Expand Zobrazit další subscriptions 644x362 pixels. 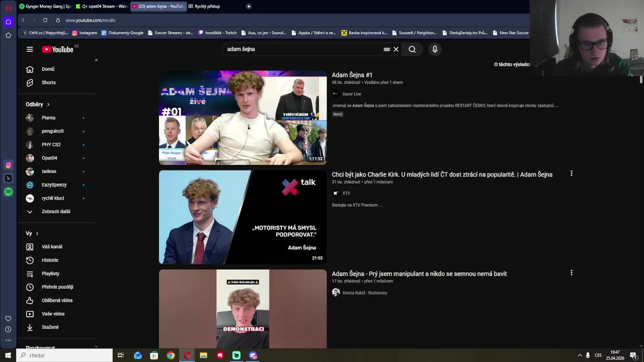56,212
